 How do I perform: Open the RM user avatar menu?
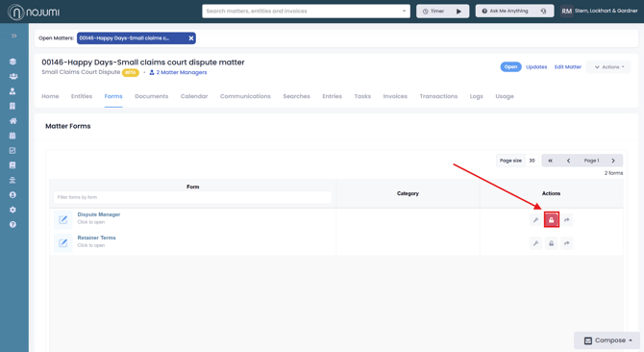[x=566, y=12]
